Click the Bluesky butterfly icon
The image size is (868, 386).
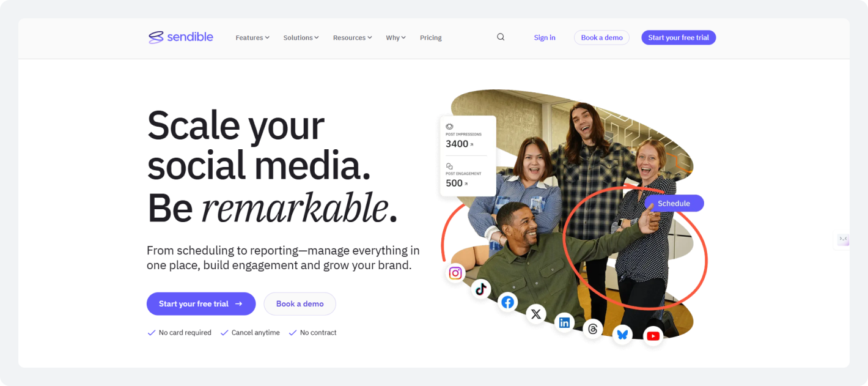pos(622,335)
